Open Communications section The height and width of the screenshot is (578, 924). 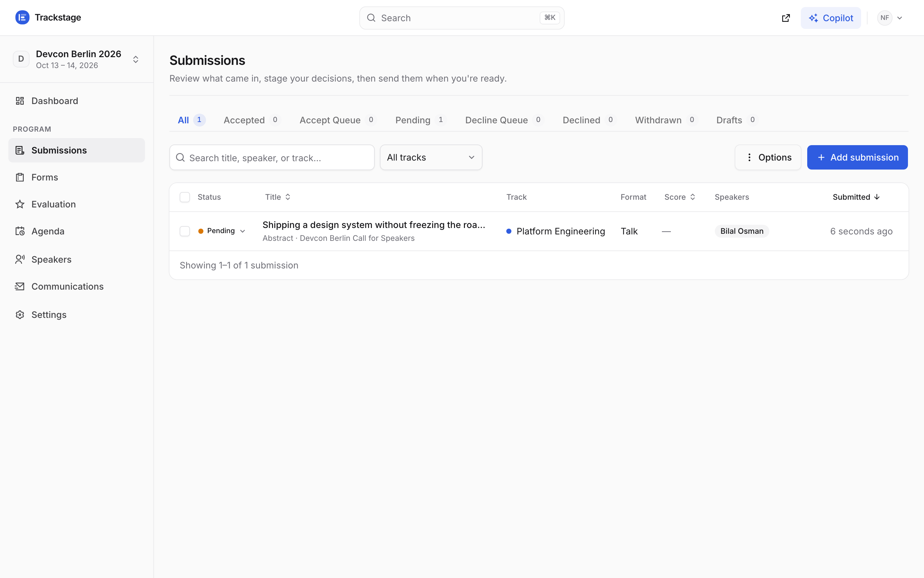[x=76, y=286]
